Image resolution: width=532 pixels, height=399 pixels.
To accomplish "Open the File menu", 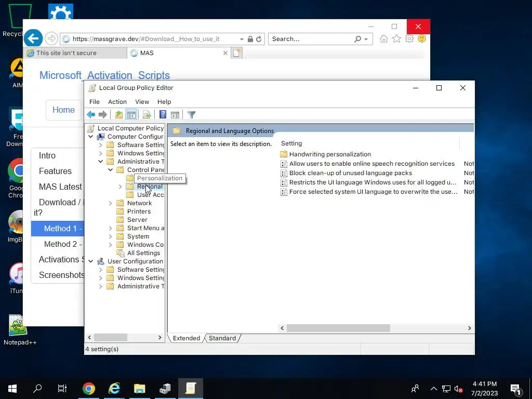I will (x=95, y=102).
